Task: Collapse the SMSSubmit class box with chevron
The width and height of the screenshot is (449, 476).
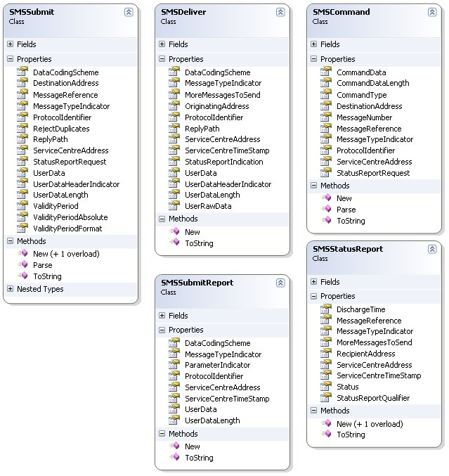Action: click(129, 12)
